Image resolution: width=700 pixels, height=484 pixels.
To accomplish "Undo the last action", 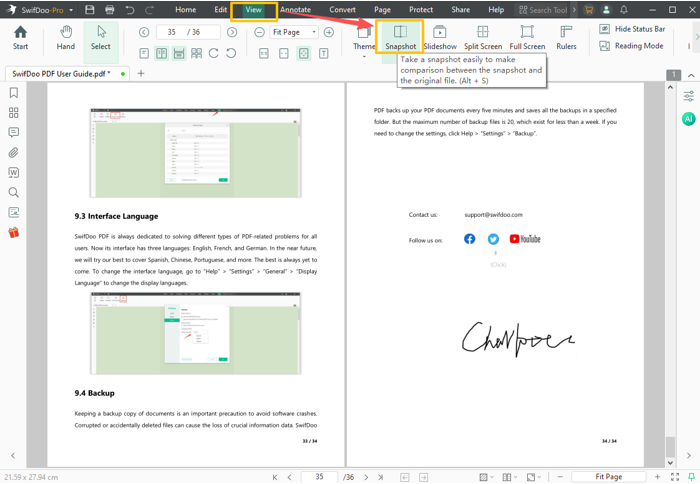I will (129, 9).
